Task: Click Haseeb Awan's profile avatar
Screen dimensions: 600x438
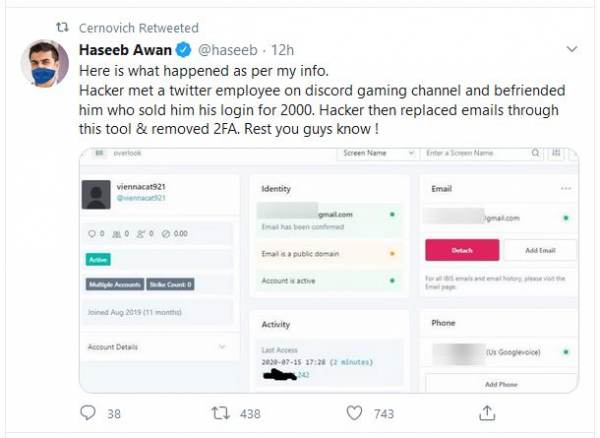Action: point(45,65)
